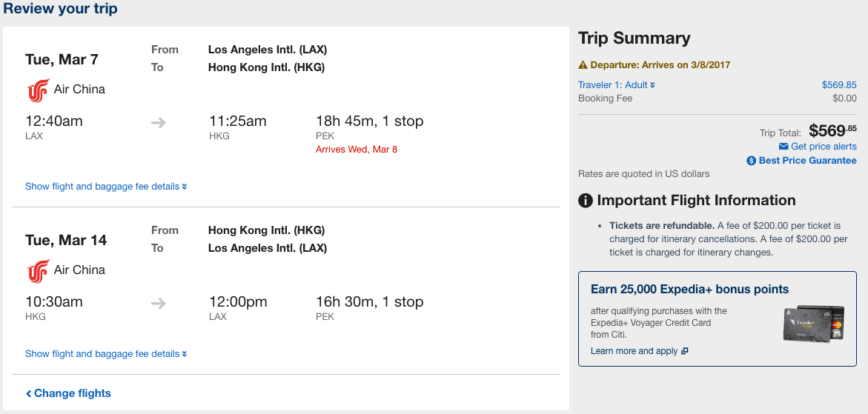Click the envelope icon beside Get price alerts
The height and width of the screenshot is (414, 868).
tap(784, 147)
